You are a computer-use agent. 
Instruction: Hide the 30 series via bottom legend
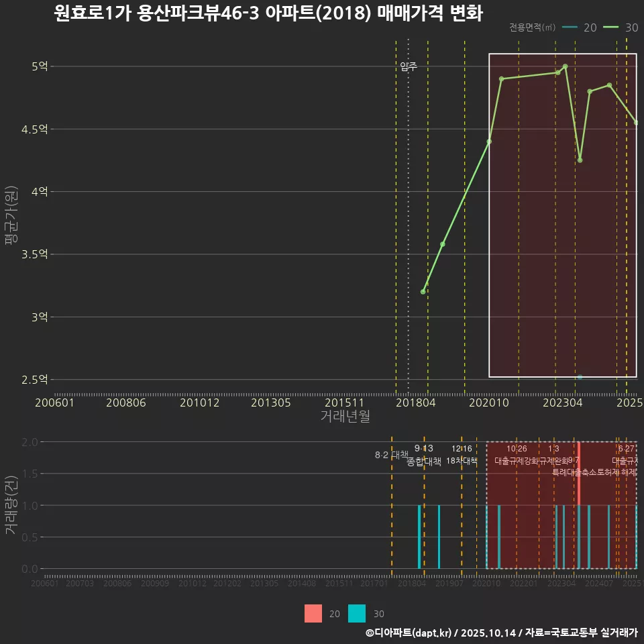tap(366, 614)
